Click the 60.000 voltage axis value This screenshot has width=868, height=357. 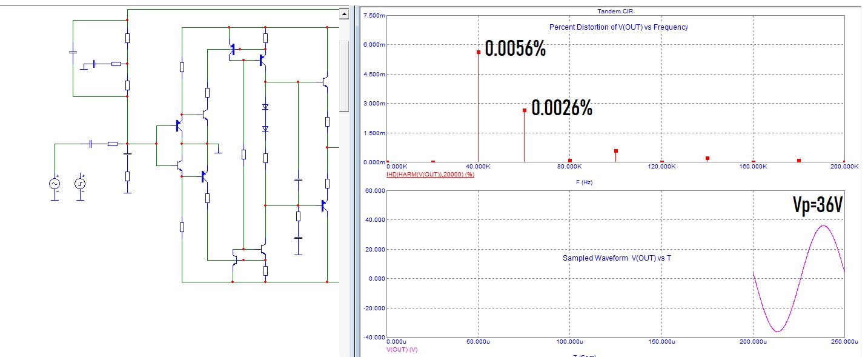click(374, 190)
